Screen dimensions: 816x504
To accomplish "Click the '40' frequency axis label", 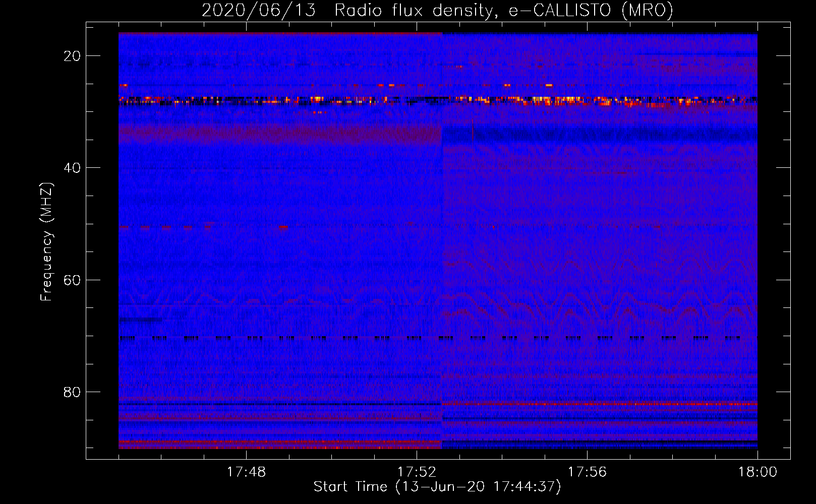I will coord(73,168).
